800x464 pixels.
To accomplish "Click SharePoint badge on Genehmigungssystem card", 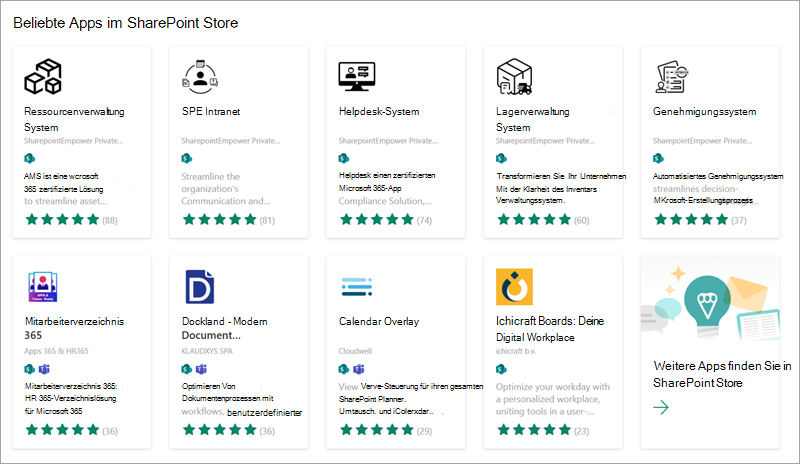I will (x=659, y=158).
